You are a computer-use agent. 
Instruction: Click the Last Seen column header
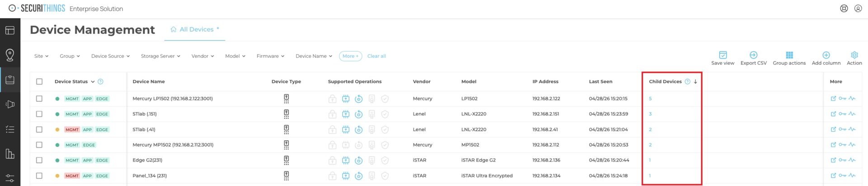600,81
